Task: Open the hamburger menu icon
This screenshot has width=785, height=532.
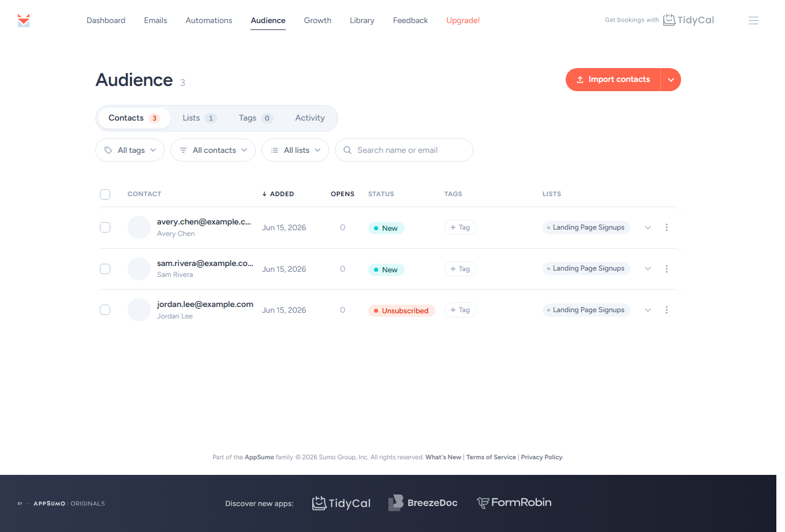Action: click(x=753, y=20)
